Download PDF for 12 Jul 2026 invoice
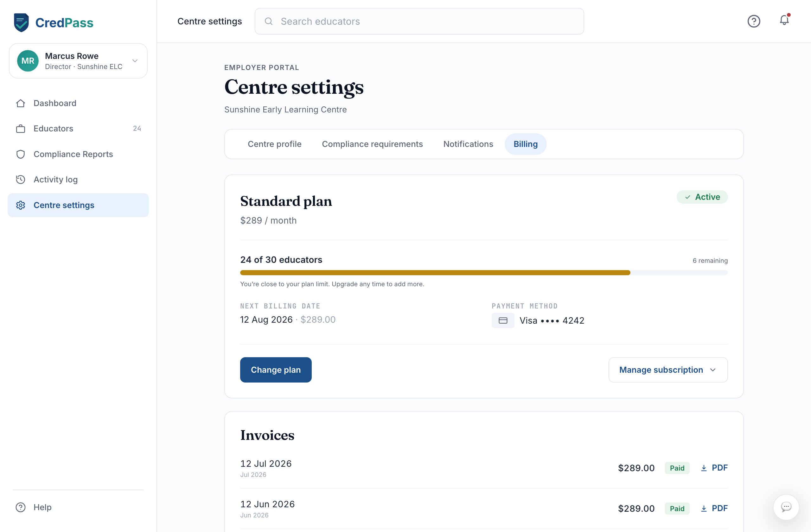 714,468
